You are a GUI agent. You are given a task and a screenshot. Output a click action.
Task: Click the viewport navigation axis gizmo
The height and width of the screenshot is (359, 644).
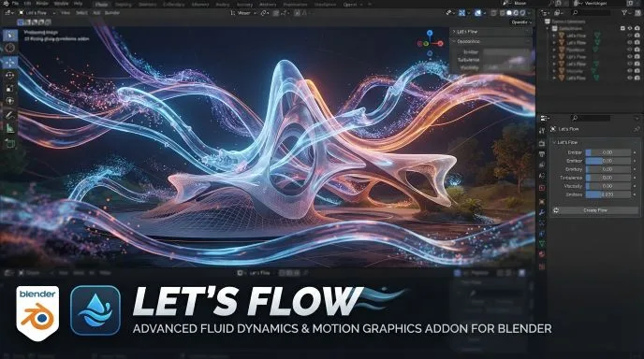pos(430,43)
